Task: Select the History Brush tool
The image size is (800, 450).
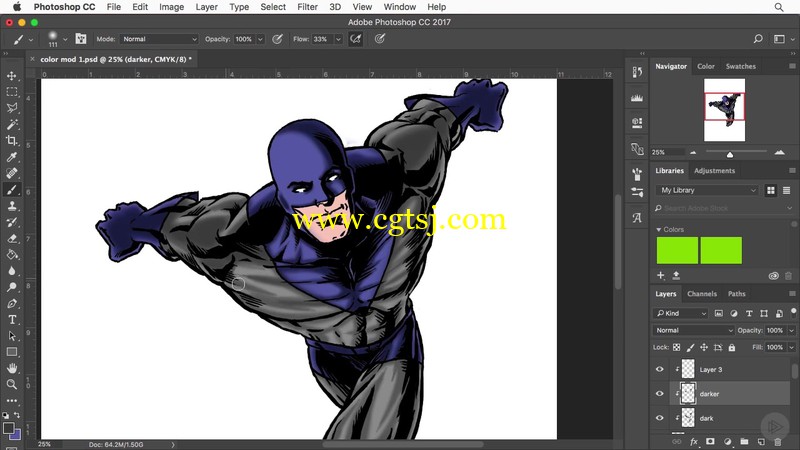Action: tap(11, 222)
